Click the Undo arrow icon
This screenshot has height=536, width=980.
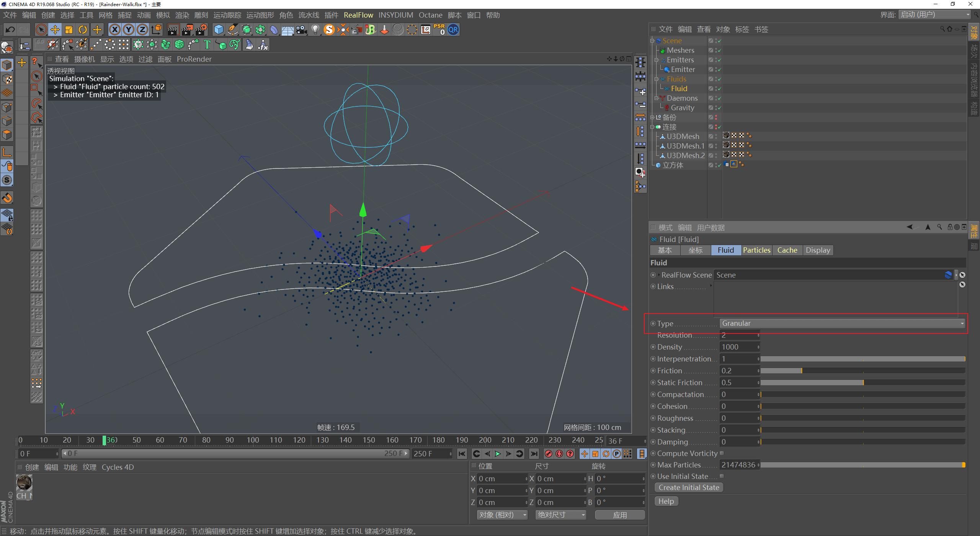point(10,29)
